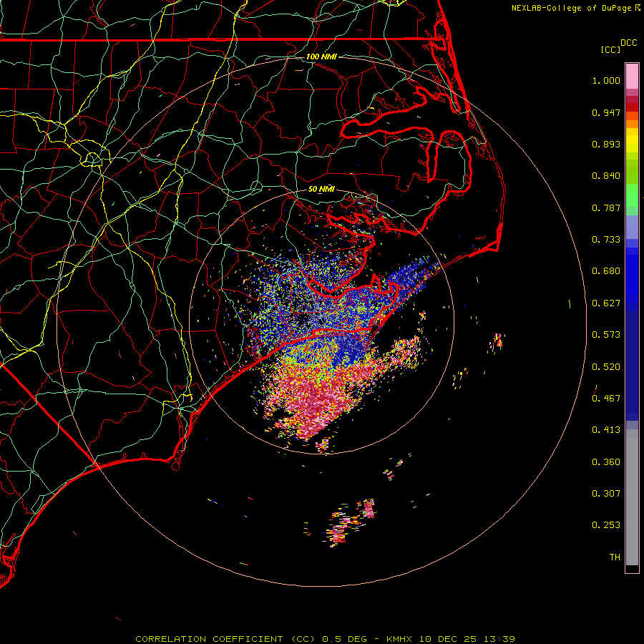Click the 0.253 value on color scale
Viewport: 644px width, 644px height.
(606, 525)
